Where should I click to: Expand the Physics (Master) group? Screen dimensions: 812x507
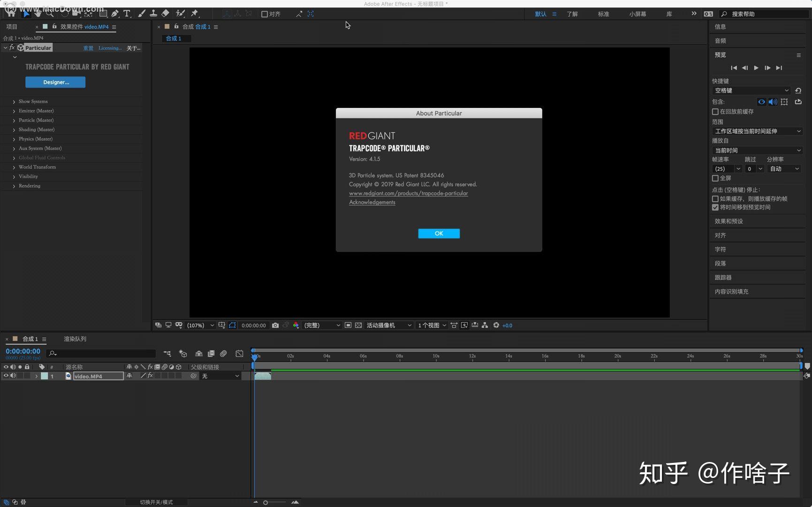coord(14,139)
